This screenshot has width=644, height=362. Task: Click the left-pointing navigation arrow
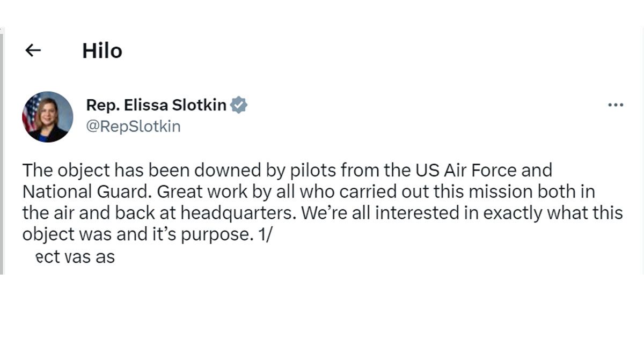pos(33,50)
